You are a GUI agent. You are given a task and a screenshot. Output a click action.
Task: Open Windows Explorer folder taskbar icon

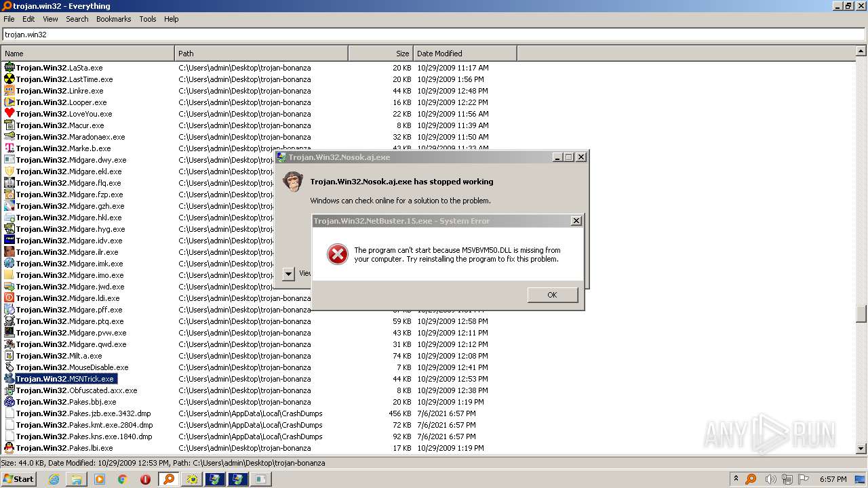77,479
